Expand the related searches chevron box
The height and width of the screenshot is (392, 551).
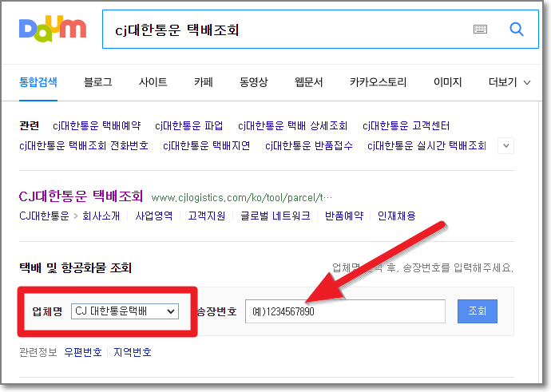click(505, 146)
